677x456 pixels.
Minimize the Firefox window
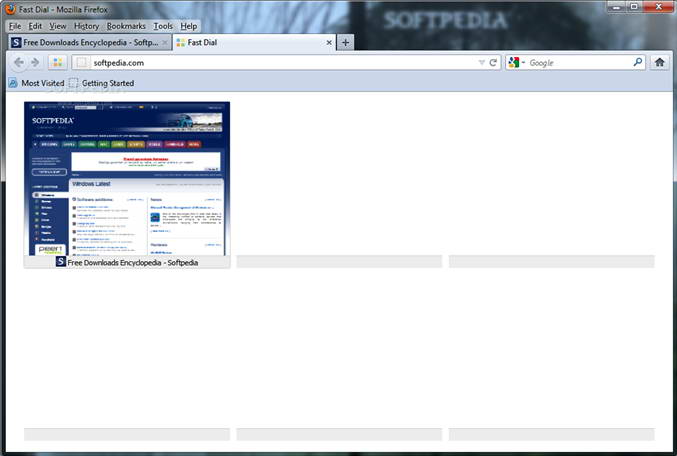pyautogui.click(x=617, y=6)
